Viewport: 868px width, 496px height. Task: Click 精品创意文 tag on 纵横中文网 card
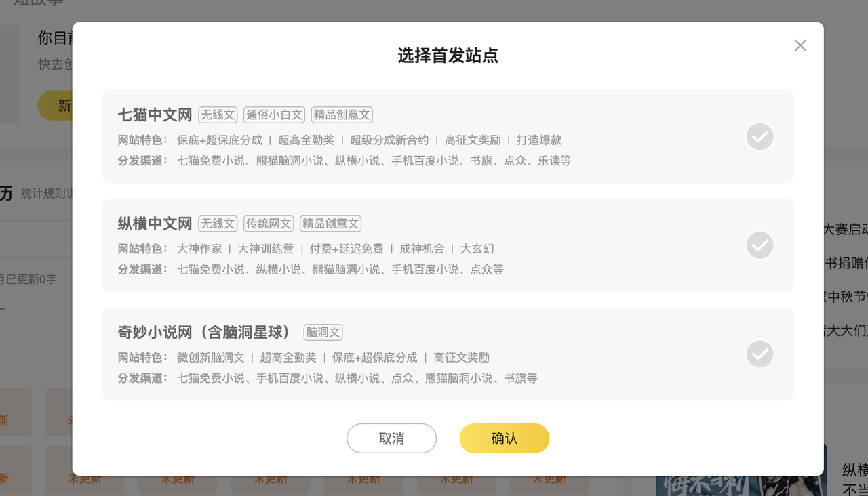pos(330,224)
